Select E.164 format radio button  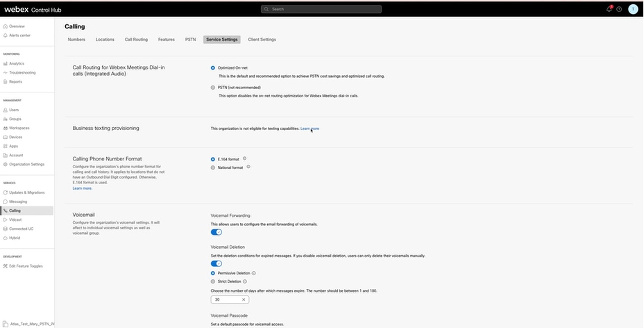[213, 159]
